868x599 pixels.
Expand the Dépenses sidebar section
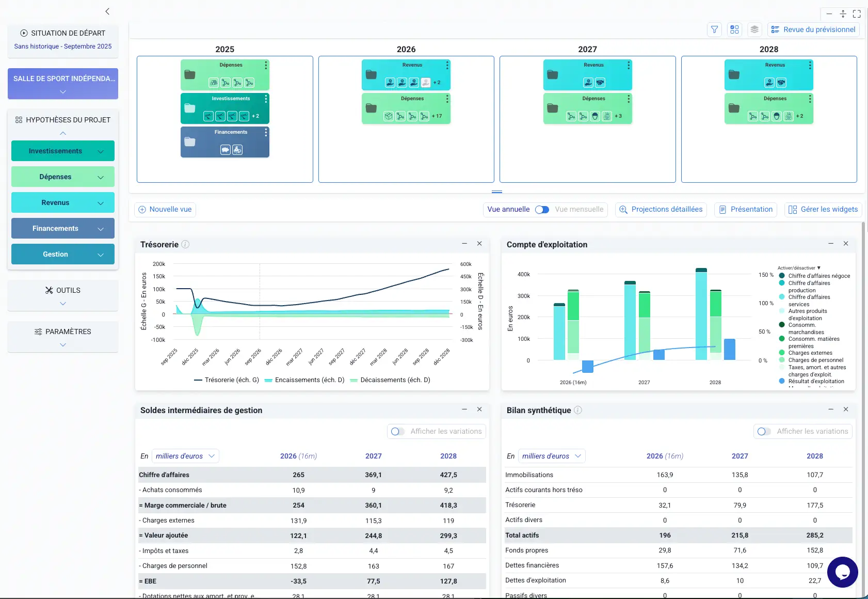tap(63, 177)
